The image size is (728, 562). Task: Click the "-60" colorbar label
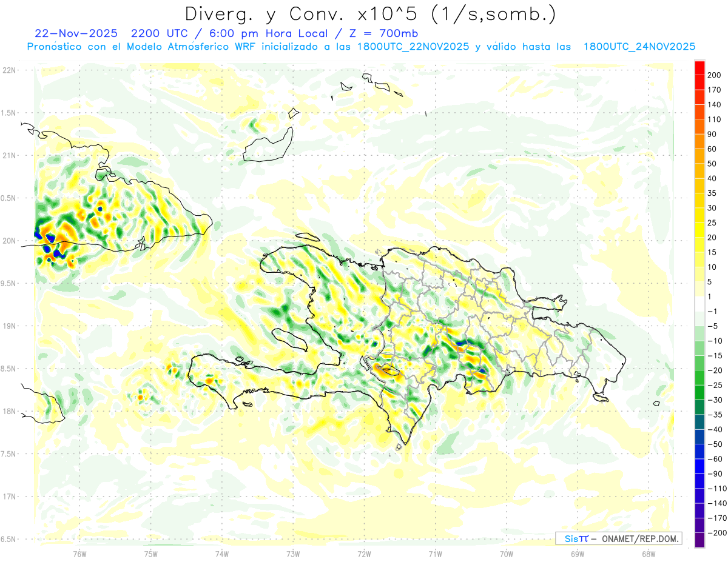pyautogui.click(x=715, y=459)
